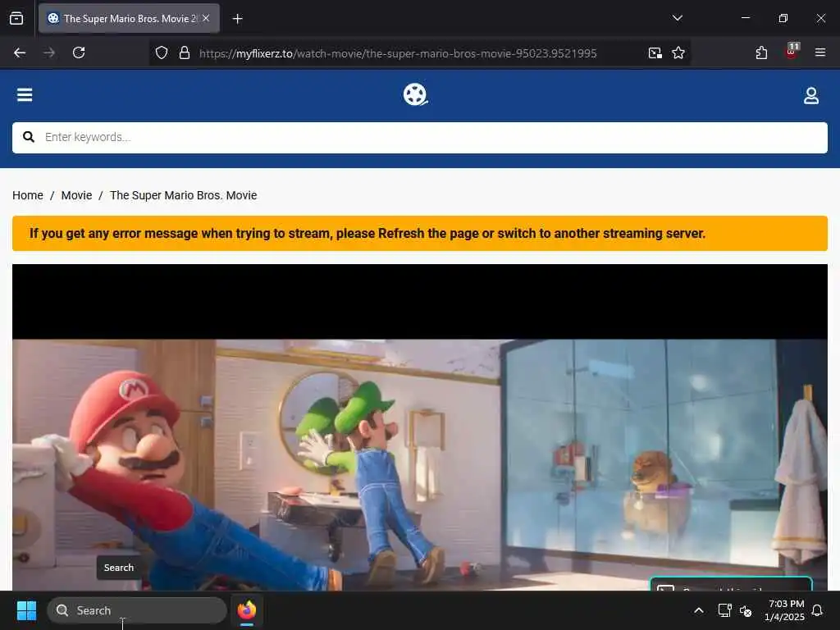Open the muted volume tray icon
Image resolution: width=840 pixels, height=630 pixels.
(745, 610)
